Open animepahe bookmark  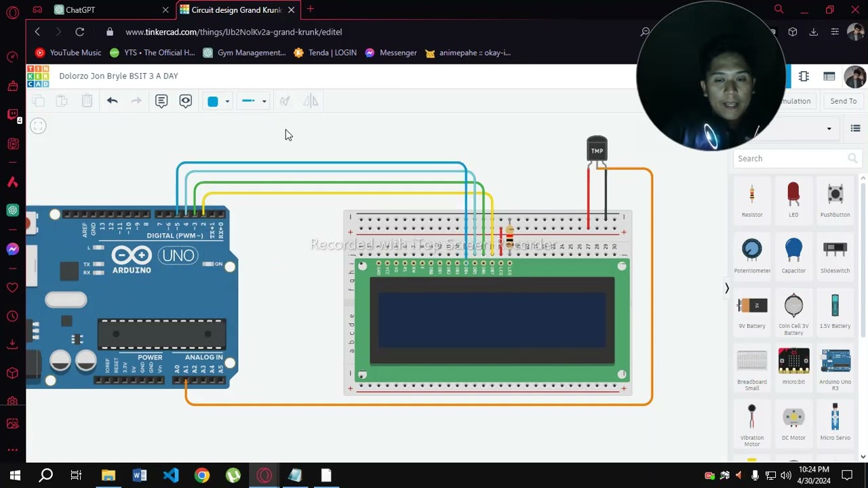(x=468, y=53)
